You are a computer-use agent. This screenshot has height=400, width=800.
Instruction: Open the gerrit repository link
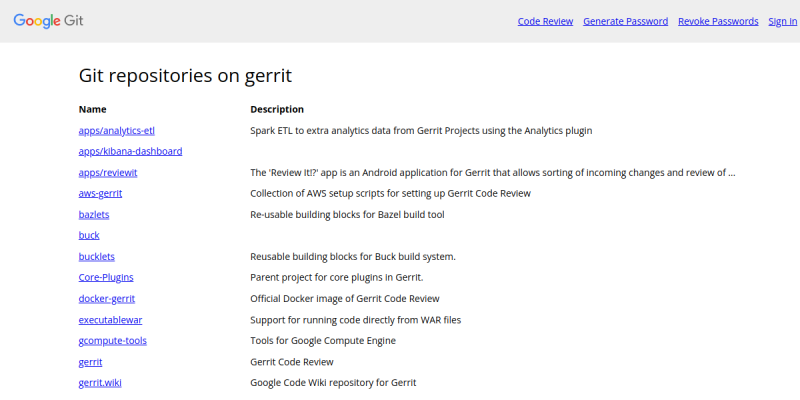90,362
